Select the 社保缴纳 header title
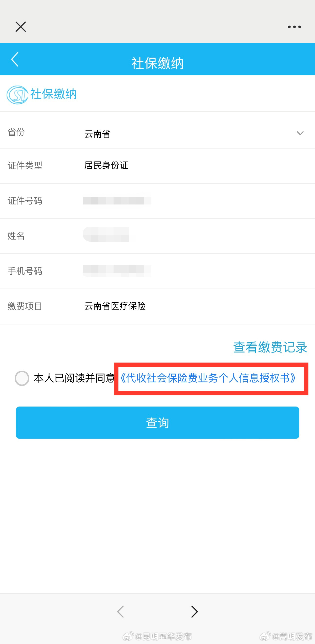The height and width of the screenshot is (644, 315). point(157,63)
